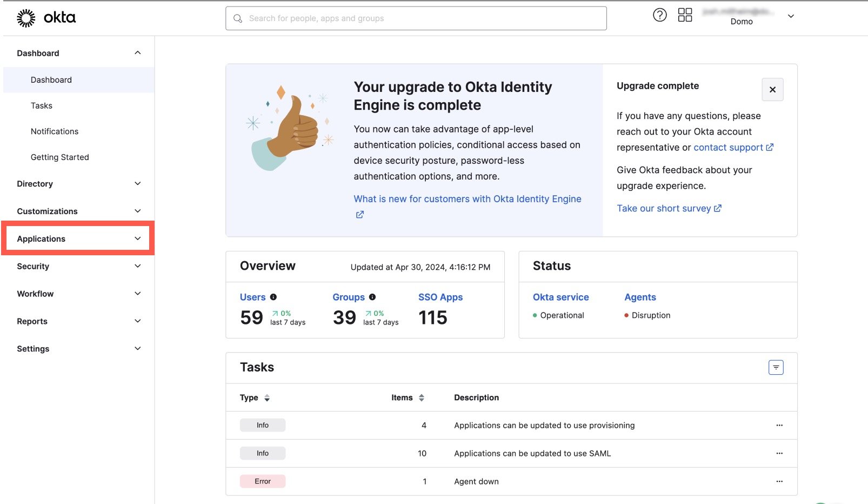Select 'Applications can be updated to use SAML'
The width and height of the screenshot is (868, 504).
click(x=532, y=454)
